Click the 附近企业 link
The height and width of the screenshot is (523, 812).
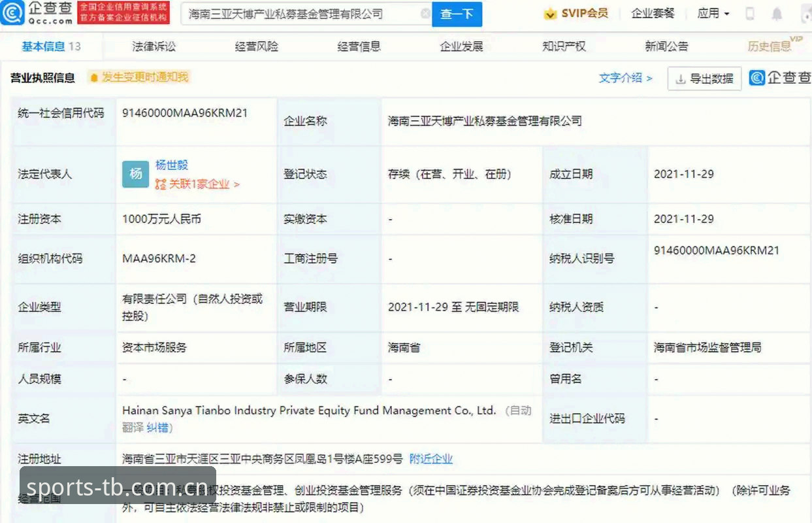click(430, 459)
